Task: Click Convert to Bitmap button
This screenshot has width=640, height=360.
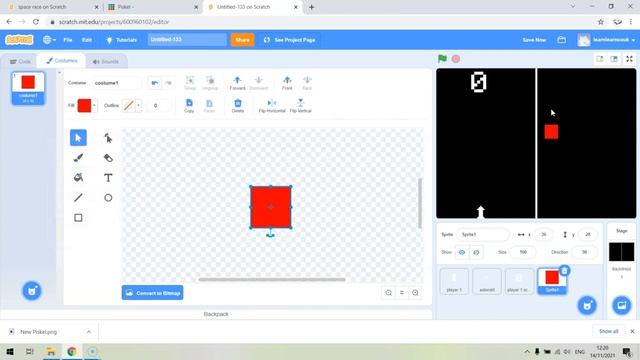Action: click(153, 293)
